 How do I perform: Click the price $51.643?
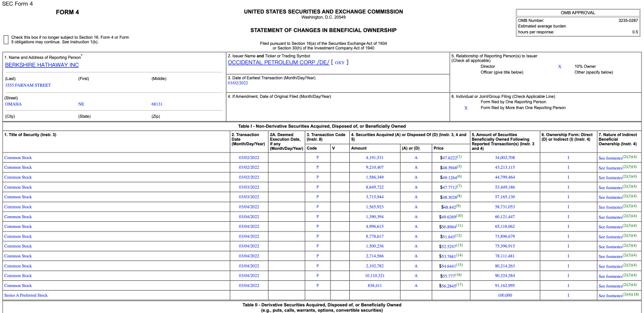(x=448, y=237)
